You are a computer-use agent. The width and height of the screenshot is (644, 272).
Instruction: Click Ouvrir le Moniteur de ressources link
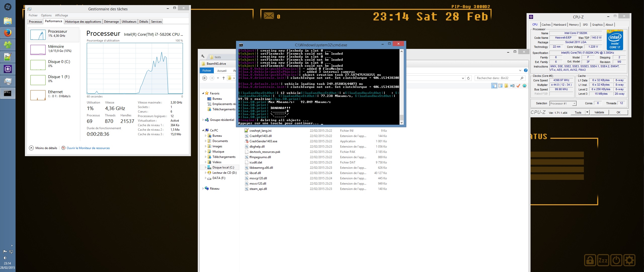tap(88, 148)
